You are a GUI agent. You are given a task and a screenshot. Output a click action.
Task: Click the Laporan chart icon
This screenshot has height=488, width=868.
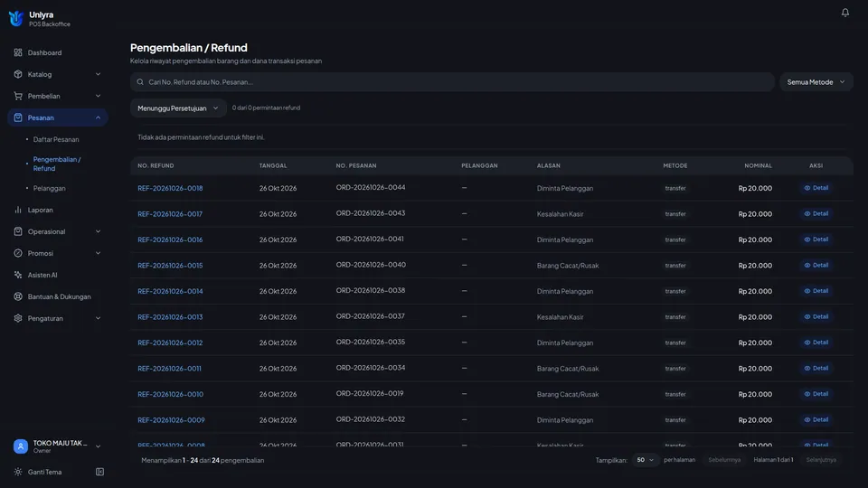(x=18, y=210)
